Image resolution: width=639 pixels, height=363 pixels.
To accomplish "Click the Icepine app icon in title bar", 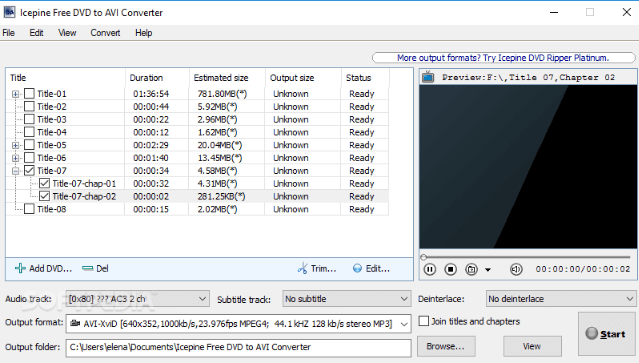I will pos(9,12).
